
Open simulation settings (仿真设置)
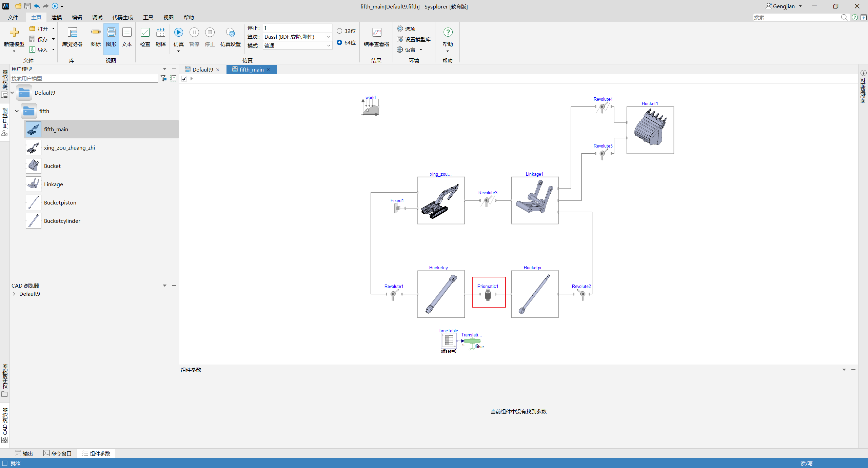[x=231, y=37]
